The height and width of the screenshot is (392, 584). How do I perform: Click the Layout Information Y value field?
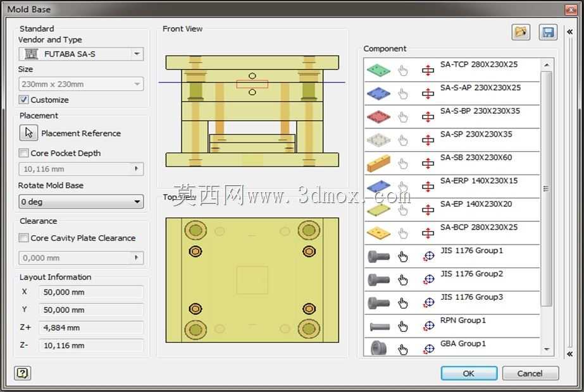click(91, 310)
